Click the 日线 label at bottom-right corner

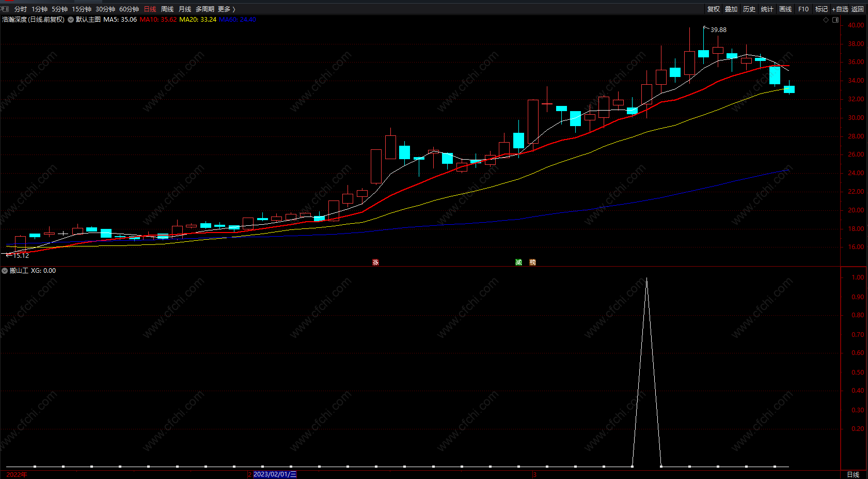click(x=853, y=474)
